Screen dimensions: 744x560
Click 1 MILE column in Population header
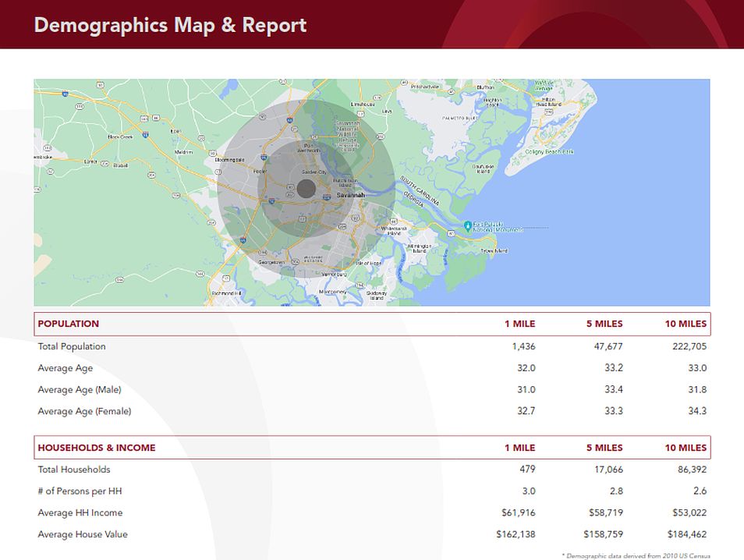tap(519, 324)
